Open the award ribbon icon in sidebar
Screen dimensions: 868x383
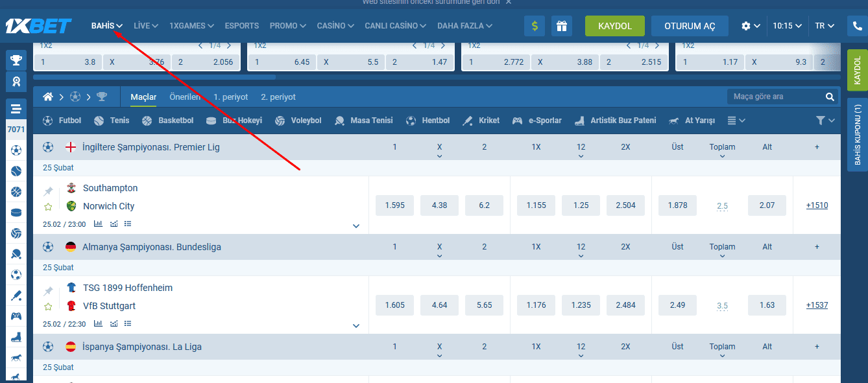(x=16, y=81)
